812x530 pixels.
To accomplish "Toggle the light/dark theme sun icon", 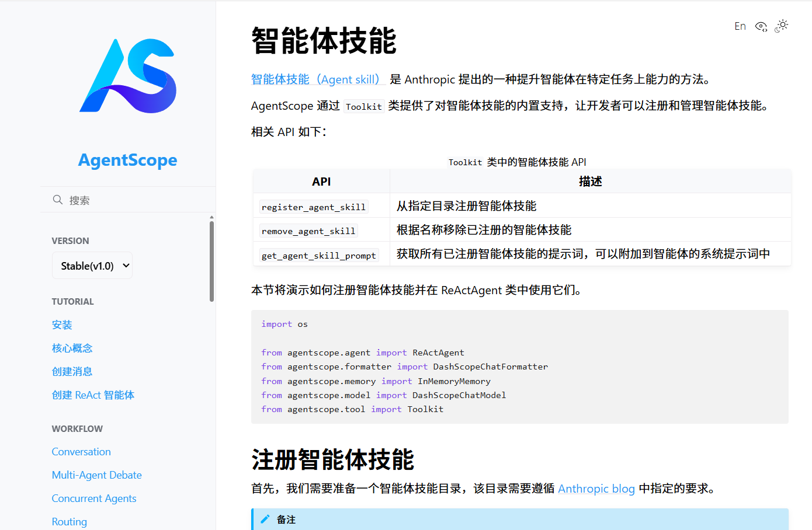I will (x=782, y=26).
